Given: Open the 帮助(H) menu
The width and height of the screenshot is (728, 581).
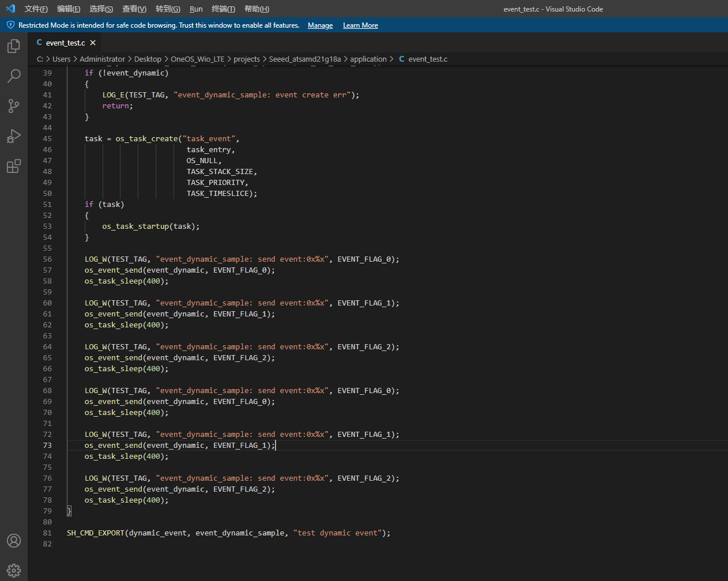Looking at the screenshot, I should (x=257, y=9).
